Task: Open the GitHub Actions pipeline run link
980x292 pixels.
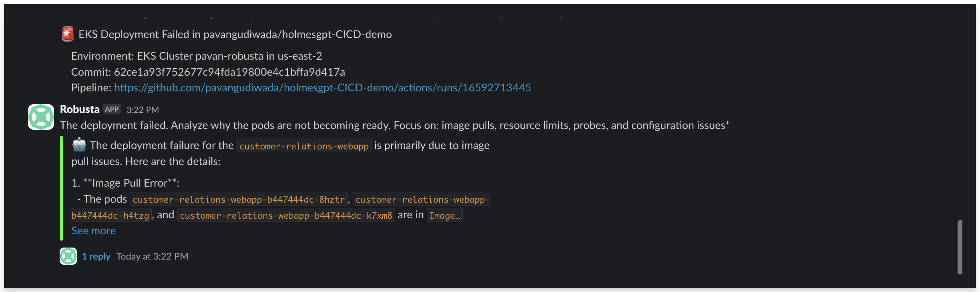Action: pyautogui.click(x=322, y=87)
